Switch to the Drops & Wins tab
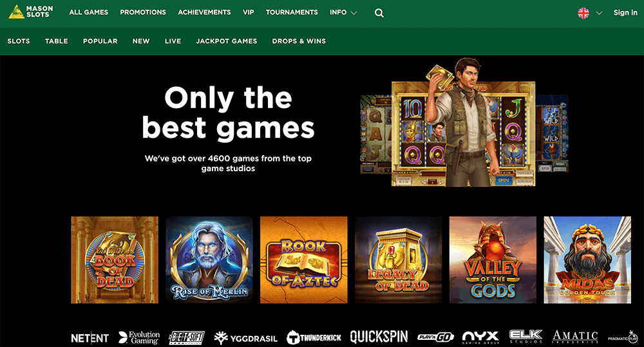The height and width of the screenshot is (347, 644). pyautogui.click(x=299, y=41)
